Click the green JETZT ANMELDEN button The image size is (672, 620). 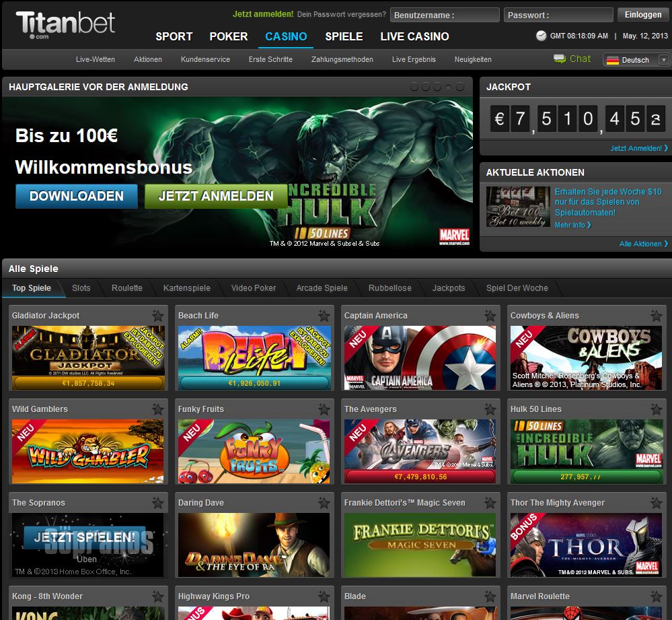pos(215,197)
